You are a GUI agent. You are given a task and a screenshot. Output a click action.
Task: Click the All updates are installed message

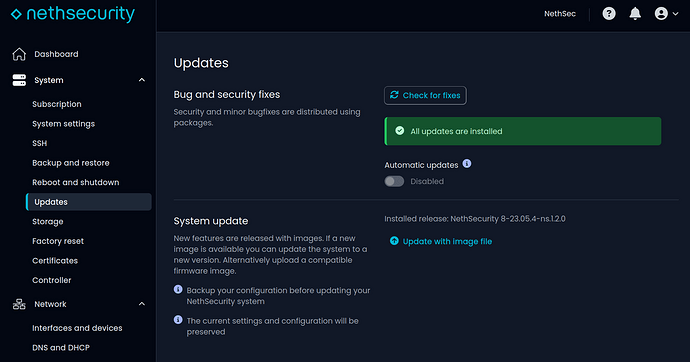[456, 132]
